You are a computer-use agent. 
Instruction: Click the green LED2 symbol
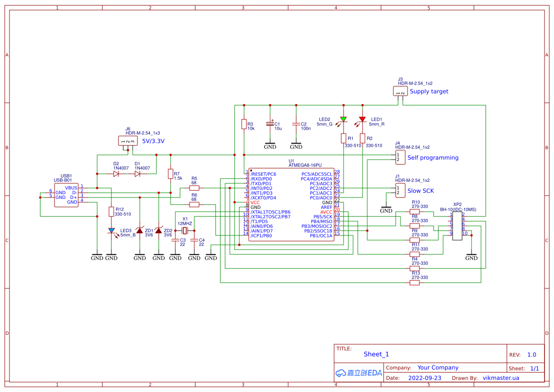click(x=343, y=119)
